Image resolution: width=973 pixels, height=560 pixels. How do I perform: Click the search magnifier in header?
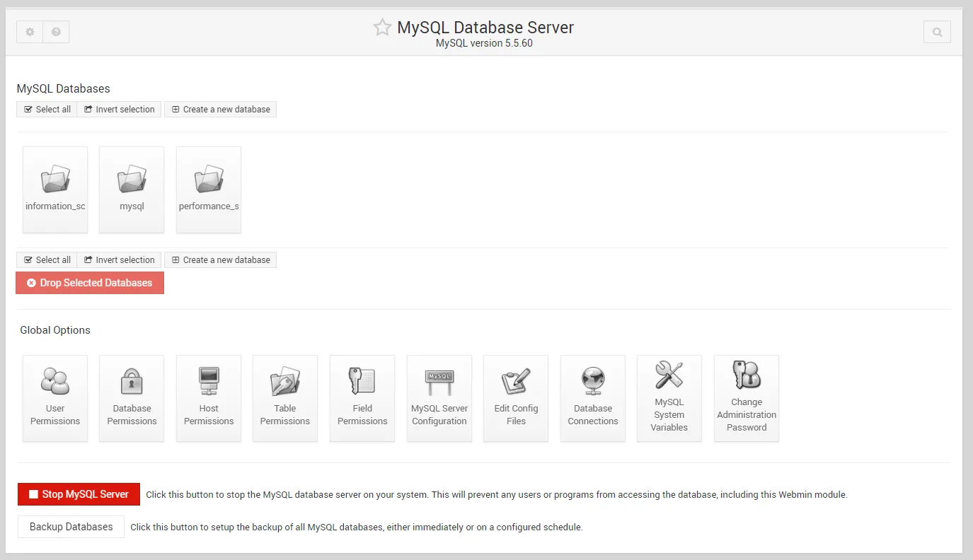(937, 32)
